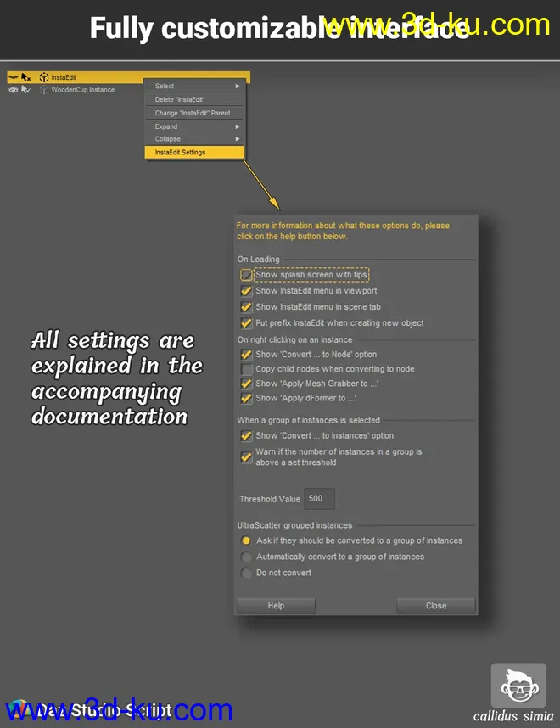Screen dimensions: 560x728
Task: Click selectable arrow icon on WoodenCup Instance
Action: tap(25, 89)
